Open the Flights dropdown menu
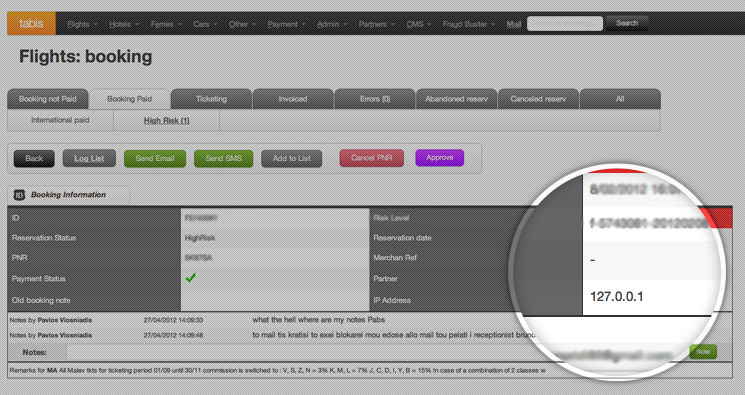 (x=82, y=24)
